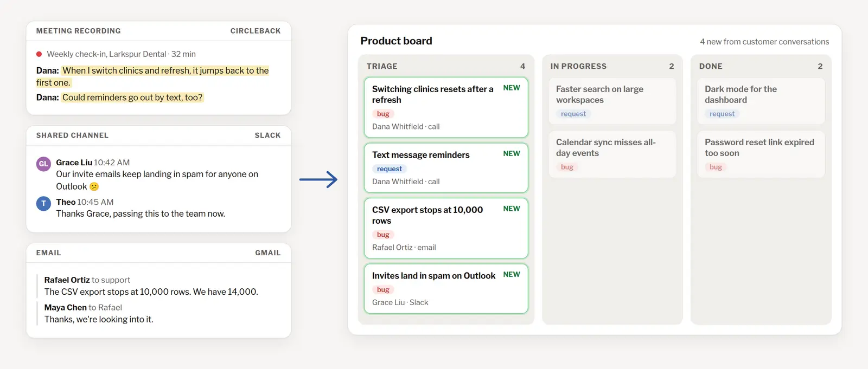Click Grace Liu's name in the Slack message

pos(74,163)
